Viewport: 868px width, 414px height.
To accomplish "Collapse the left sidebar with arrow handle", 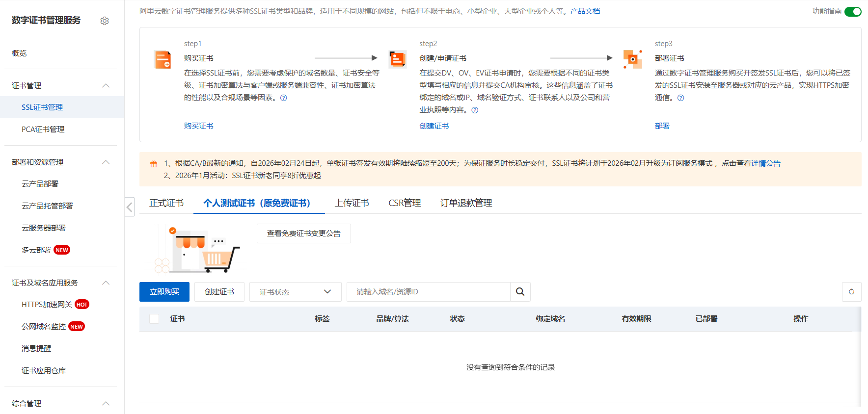I will point(130,207).
